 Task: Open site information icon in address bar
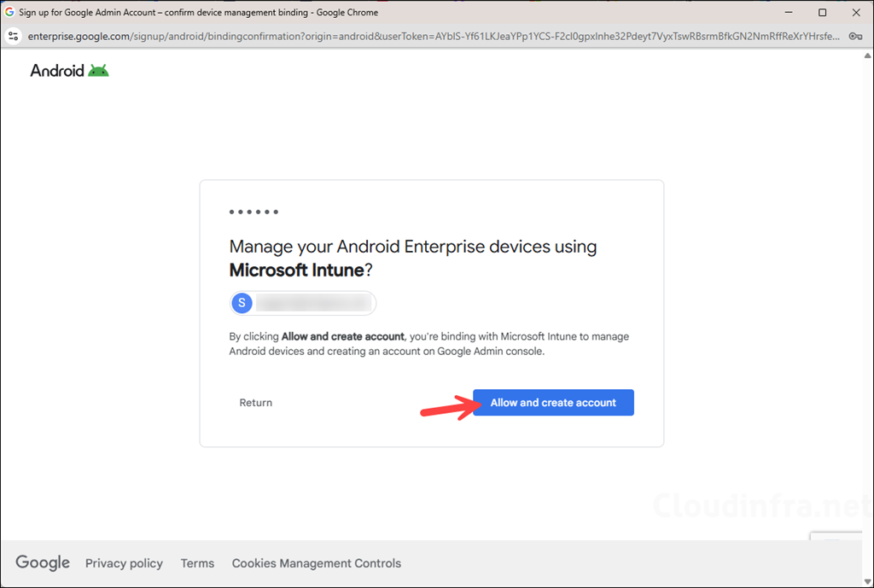(x=13, y=36)
